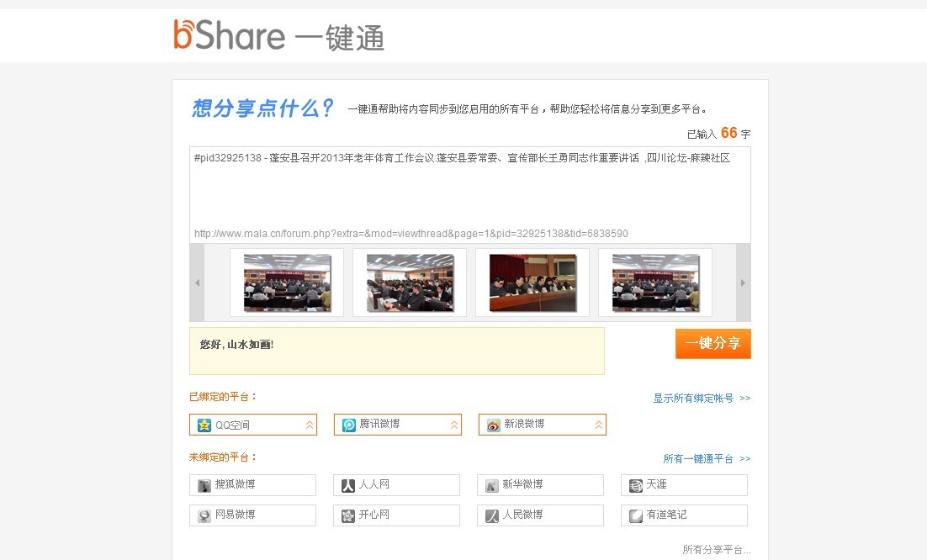Bind the 新华微博 platform
The image size is (927, 560).
[x=540, y=485]
